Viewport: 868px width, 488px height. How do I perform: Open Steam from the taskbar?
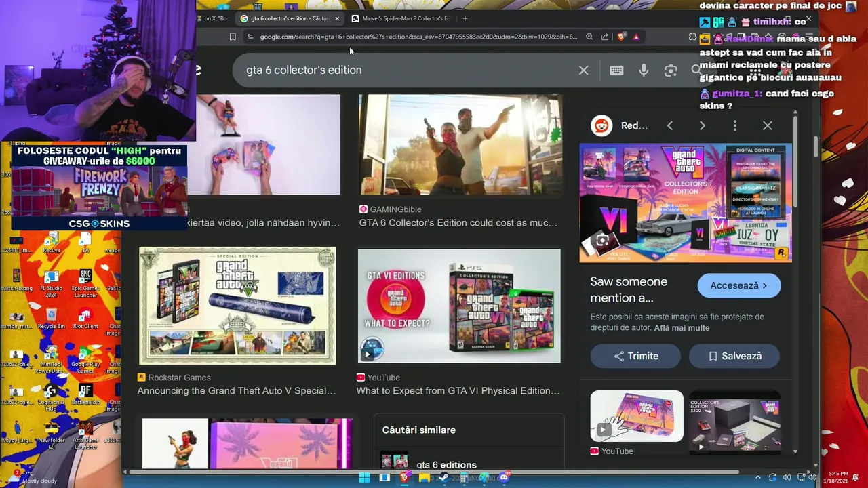[443, 478]
